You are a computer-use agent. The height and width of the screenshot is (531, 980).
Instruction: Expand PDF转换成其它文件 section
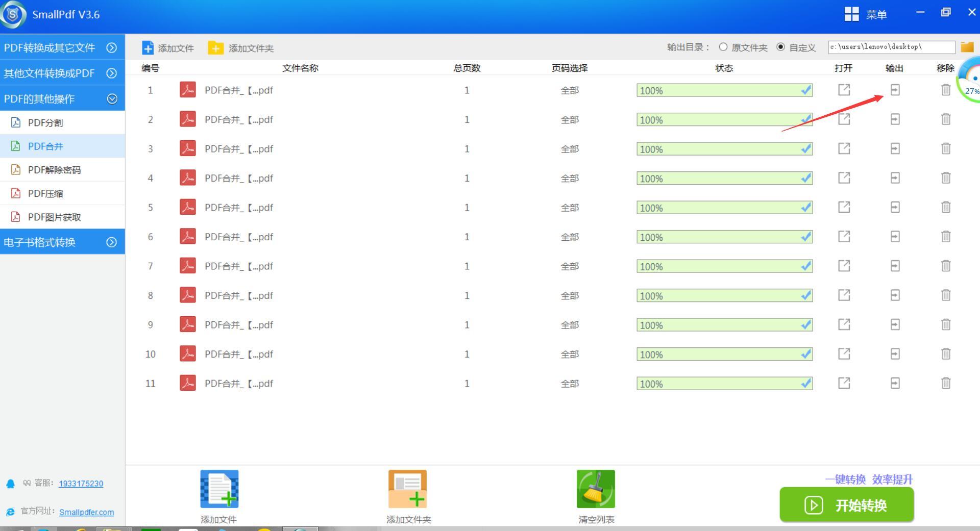coord(62,47)
